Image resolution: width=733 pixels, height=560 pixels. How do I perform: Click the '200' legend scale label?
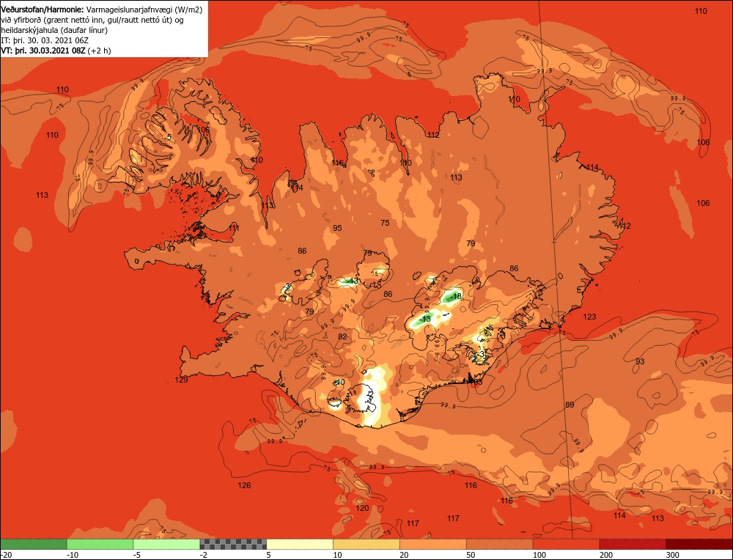pyautogui.click(x=606, y=555)
